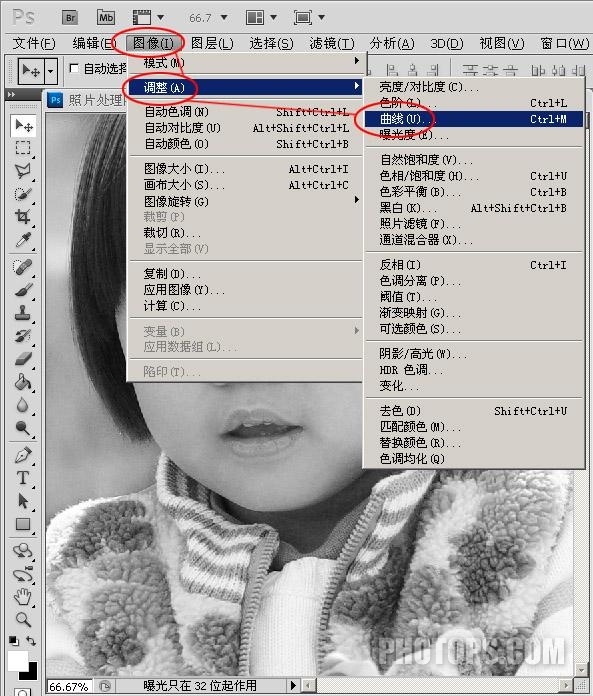Choose the Polygonal Lasso tool
This screenshot has width=593, height=696.
pyautogui.click(x=23, y=171)
